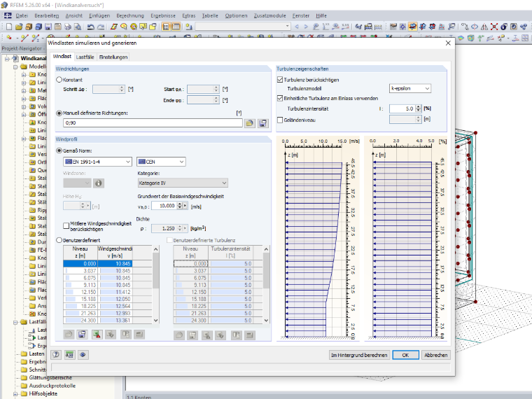Open the CEN national annex dropdown

(161, 162)
